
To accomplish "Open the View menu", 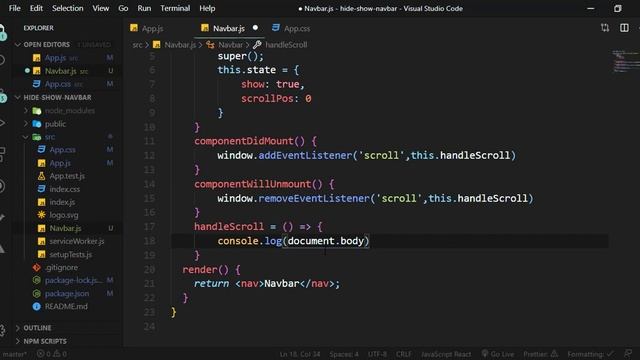I will coord(100,8).
